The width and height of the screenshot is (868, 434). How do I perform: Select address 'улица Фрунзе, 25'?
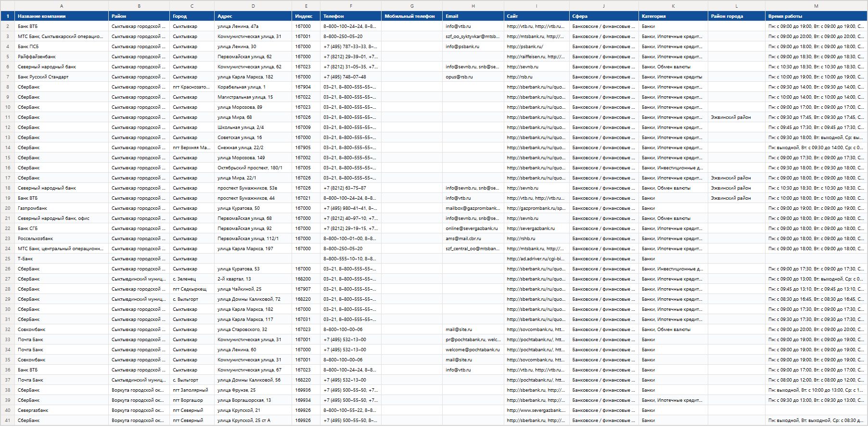253,390
